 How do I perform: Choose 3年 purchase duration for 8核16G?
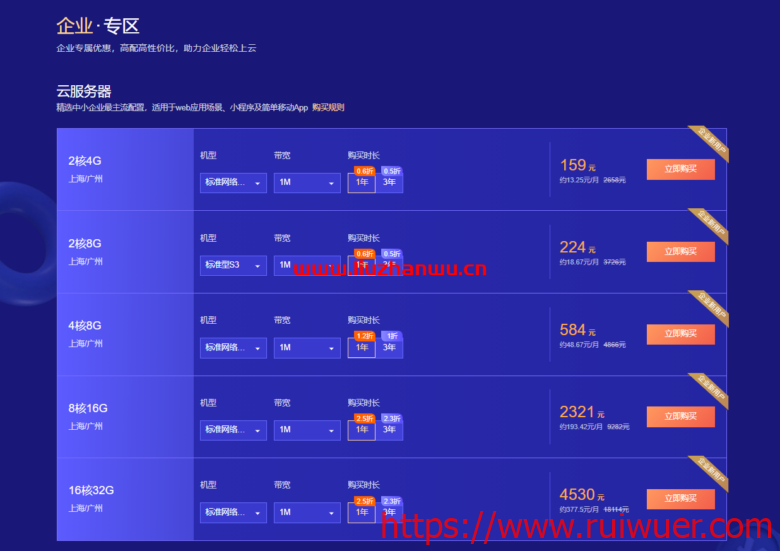(x=389, y=430)
